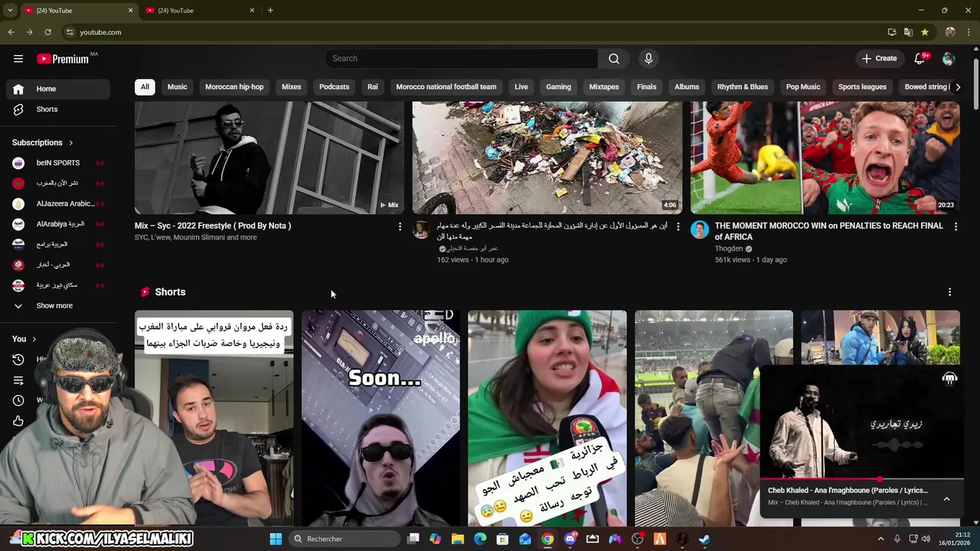Viewport: 980px width, 551px height.
Task: Select the Mixtapes filter chip
Action: pyautogui.click(x=603, y=86)
